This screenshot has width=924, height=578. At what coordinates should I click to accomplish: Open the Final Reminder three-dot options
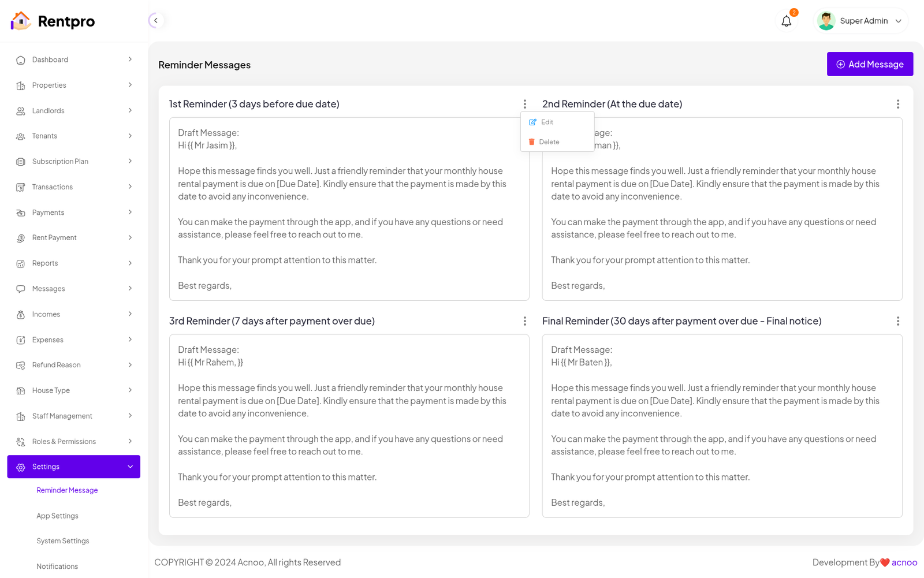897,321
